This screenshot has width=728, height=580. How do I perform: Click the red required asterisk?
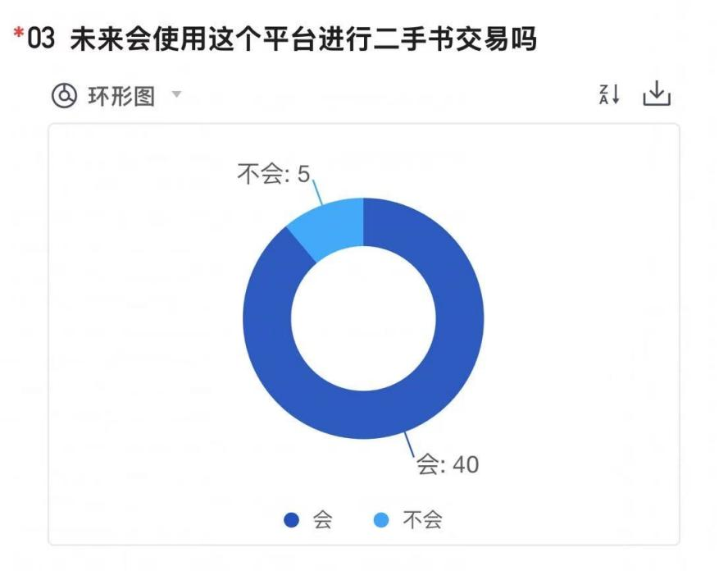coord(19,34)
